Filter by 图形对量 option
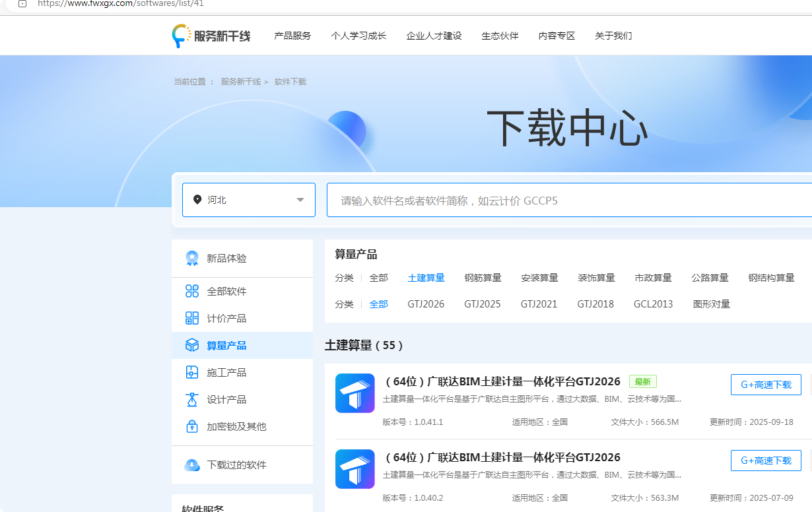Image resolution: width=812 pixels, height=512 pixels. coord(712,304)
